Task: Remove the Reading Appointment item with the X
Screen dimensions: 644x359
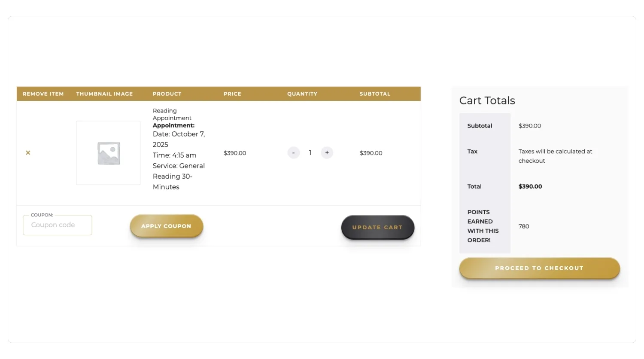Action: [28, 153]
